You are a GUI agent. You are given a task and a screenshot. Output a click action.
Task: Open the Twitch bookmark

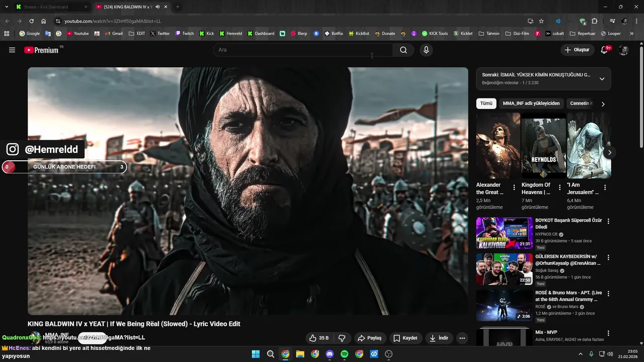184,34
